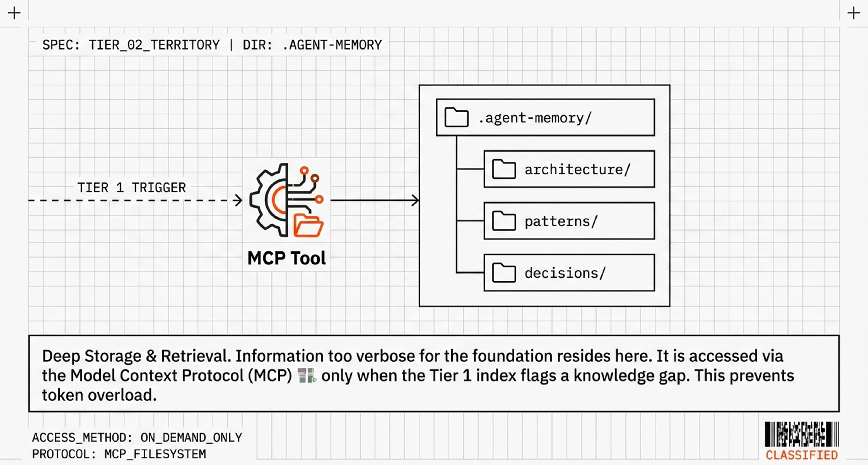Click the red CLASSIFIED label
This screenshot has width=868, height=465.
pos(802,455)
